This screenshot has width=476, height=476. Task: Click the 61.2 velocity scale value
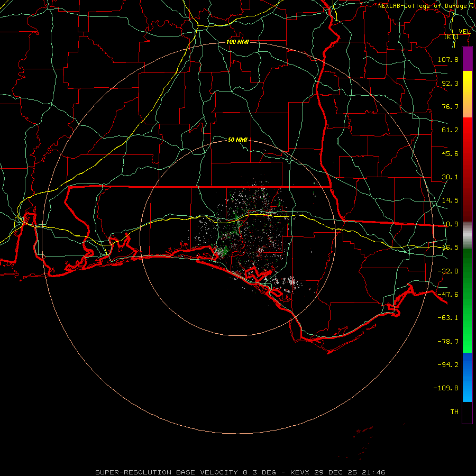point(450,130)
